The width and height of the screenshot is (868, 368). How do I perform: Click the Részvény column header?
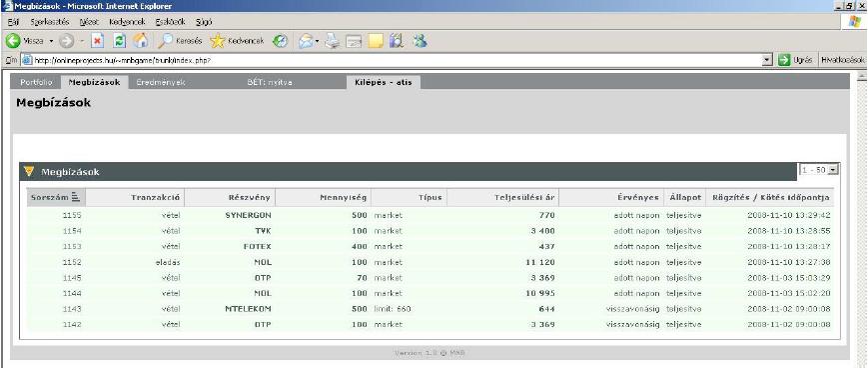[230, 197]
